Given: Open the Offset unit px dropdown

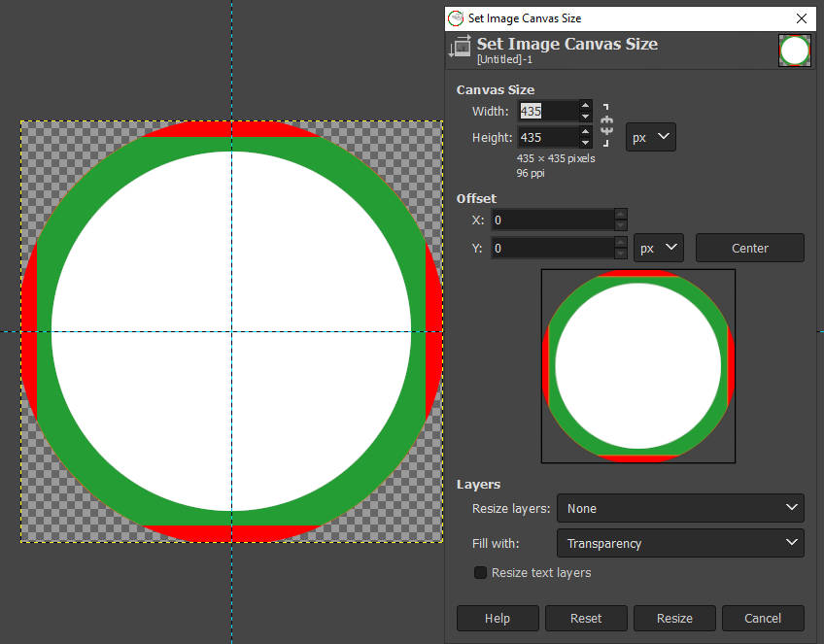Looking at the screenshot, I should pyautogui.click(x=658, y=248).
